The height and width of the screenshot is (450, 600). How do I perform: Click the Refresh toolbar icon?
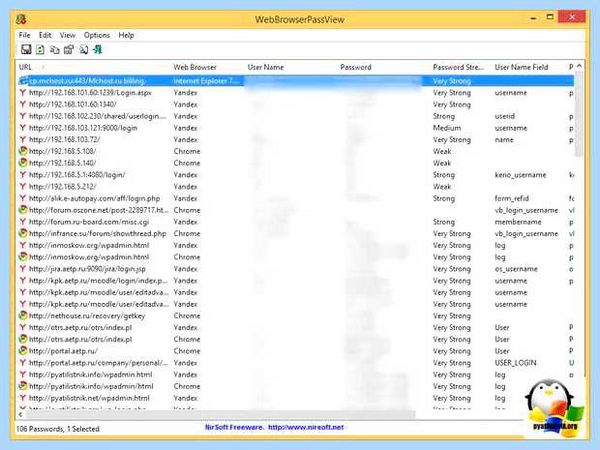point(40,49)
